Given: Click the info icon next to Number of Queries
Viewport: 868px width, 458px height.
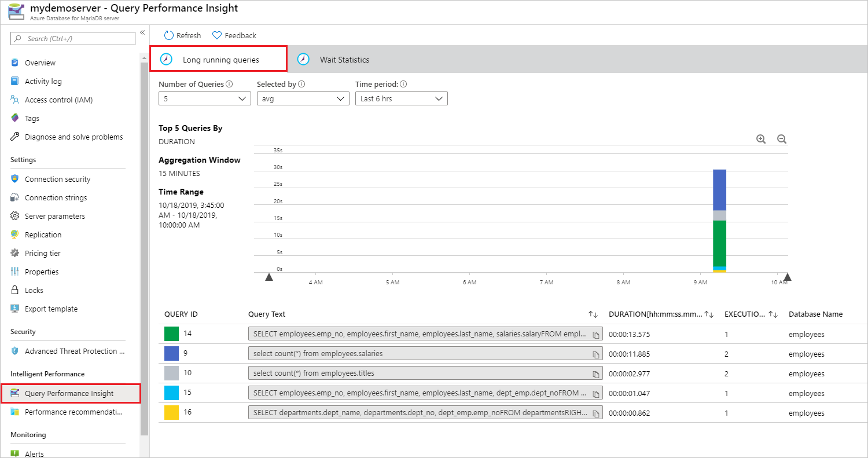Looking at the screenshot, I should click(229, 84).
